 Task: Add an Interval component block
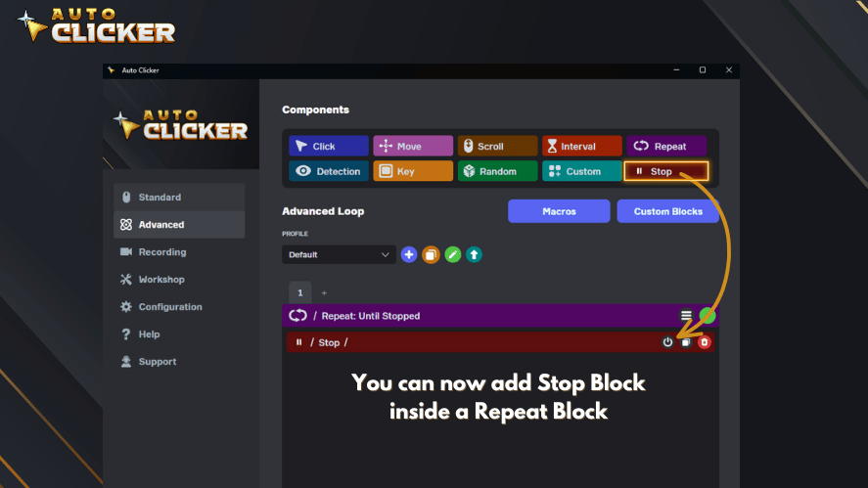(x=582, y=146)
